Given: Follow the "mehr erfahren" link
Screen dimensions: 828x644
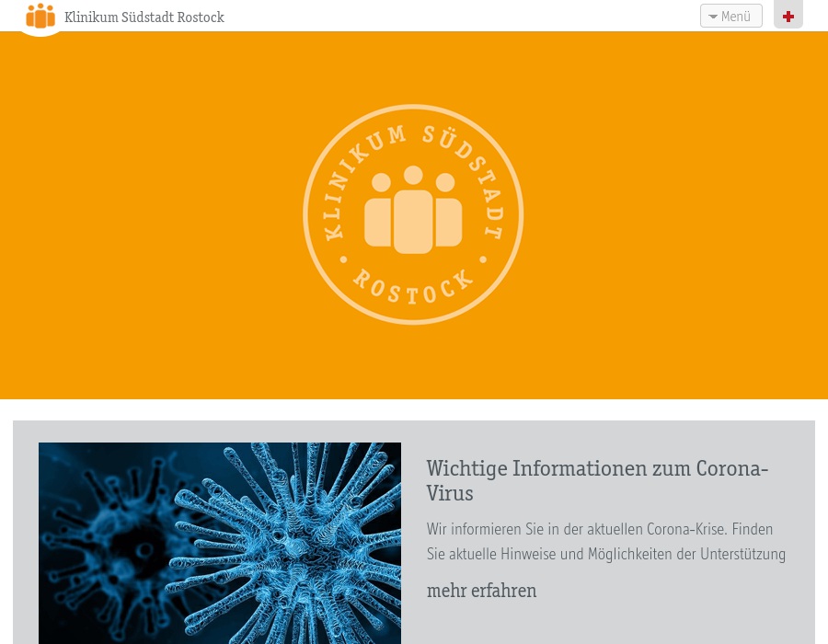Looking at the screenshot, I should pyautogui.click(x=481, y=591).
